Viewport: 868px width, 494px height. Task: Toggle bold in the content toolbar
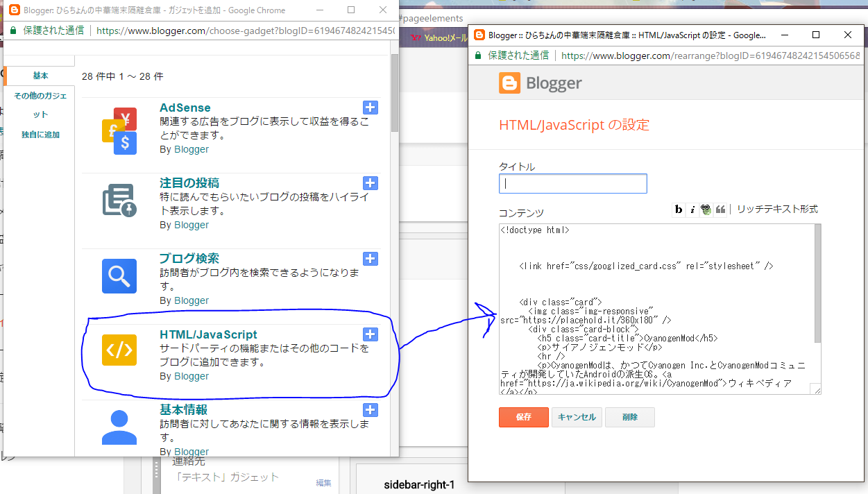pyautogui.click(x=679, y=210)
